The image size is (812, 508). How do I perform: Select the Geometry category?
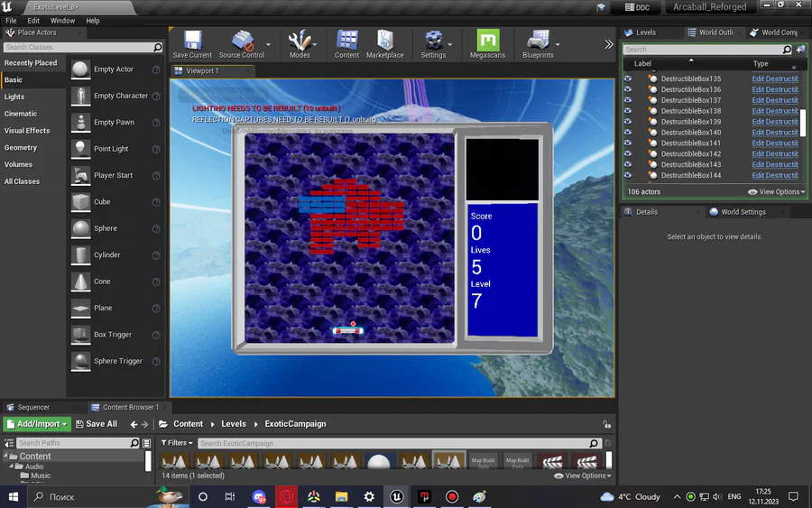[x=21, y=148]
